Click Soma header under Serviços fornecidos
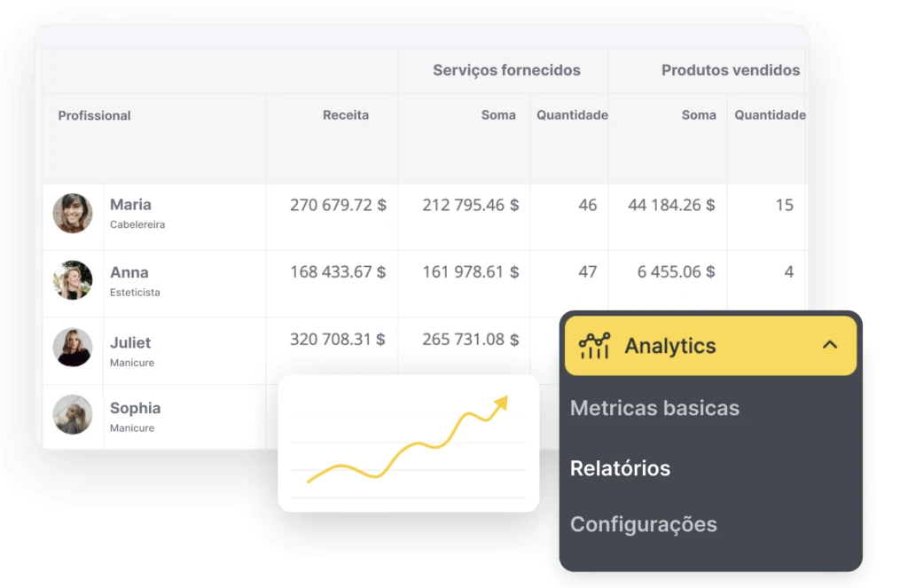This screenshot has height=588, width=908. coord(498,115)
